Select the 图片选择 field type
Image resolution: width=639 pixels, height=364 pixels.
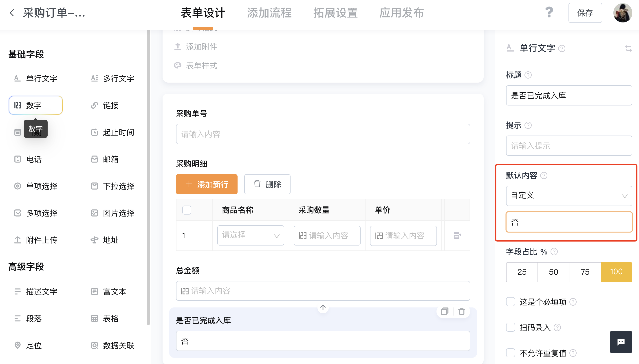point(112,213)
